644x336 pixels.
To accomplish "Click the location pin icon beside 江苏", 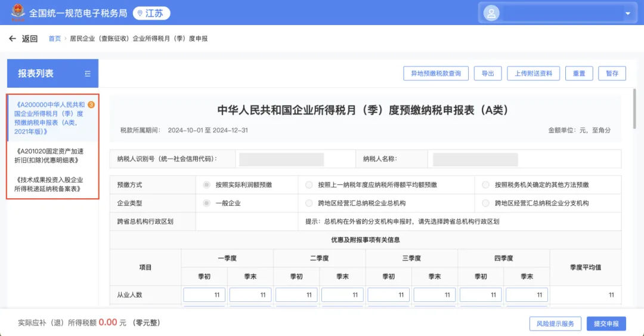I will (140, 13).
